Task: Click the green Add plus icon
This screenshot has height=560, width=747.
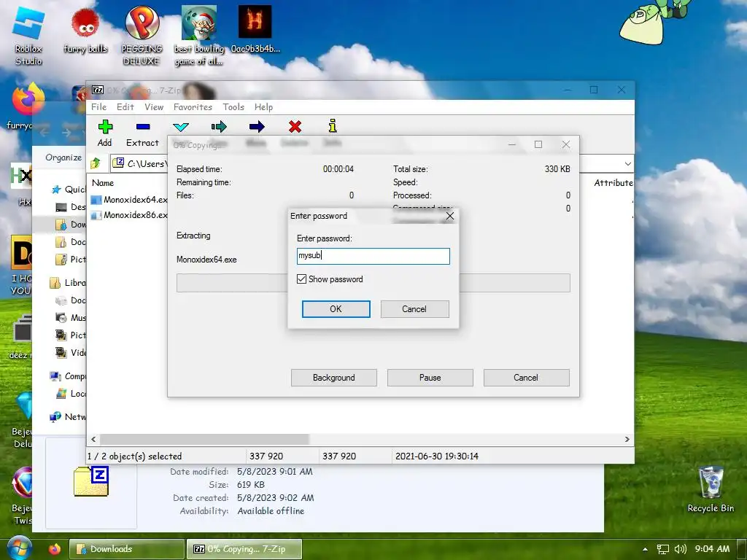Action: (x=105, y=127)
